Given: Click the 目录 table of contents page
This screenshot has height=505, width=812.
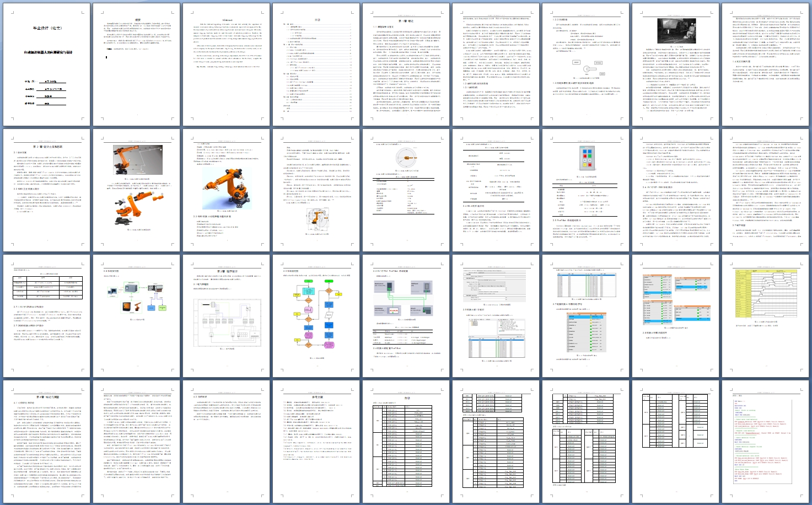Looking at the screenshot, I should pos(316,65).
